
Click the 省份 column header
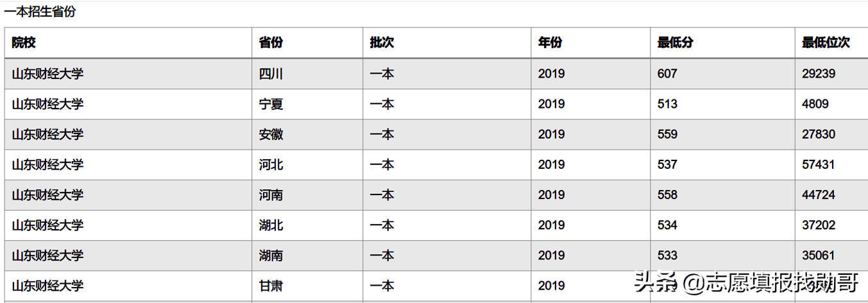[x=271, y=43]
